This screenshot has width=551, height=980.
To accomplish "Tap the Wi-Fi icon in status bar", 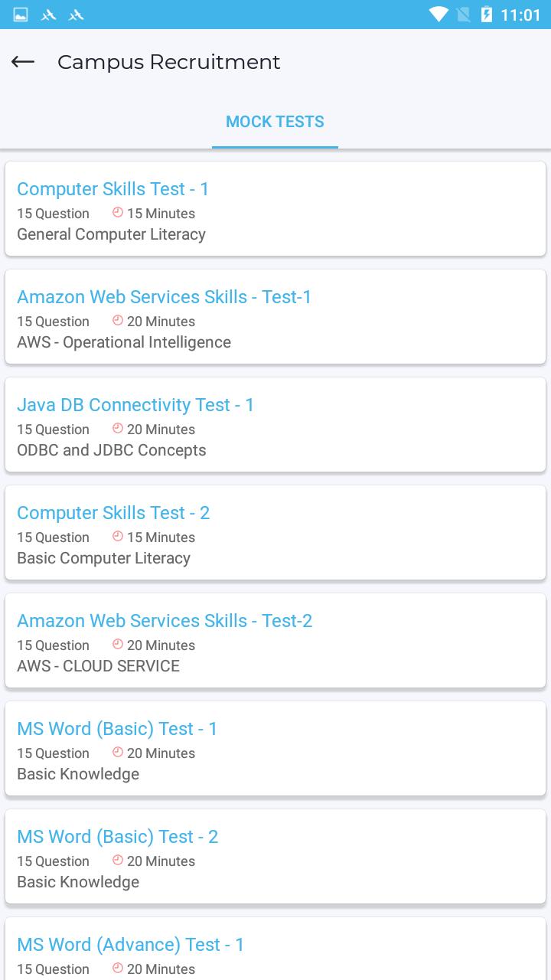I will (x=439, y=15).
